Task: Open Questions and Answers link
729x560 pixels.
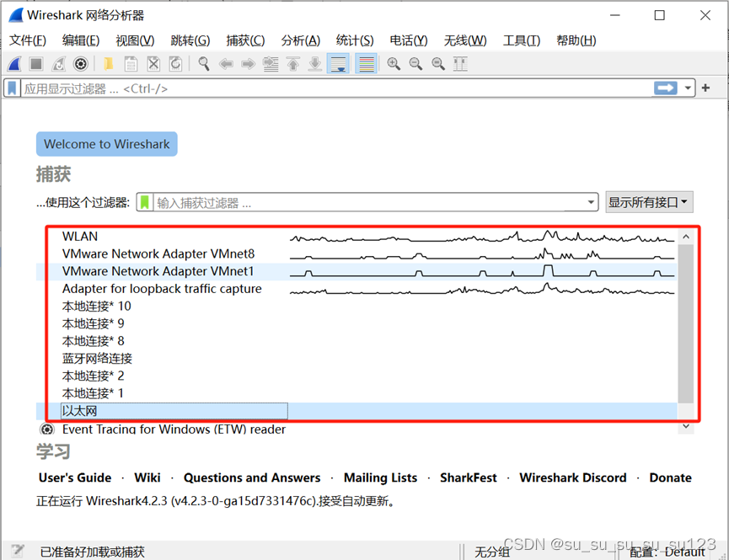Action: [x=252, y=477]
